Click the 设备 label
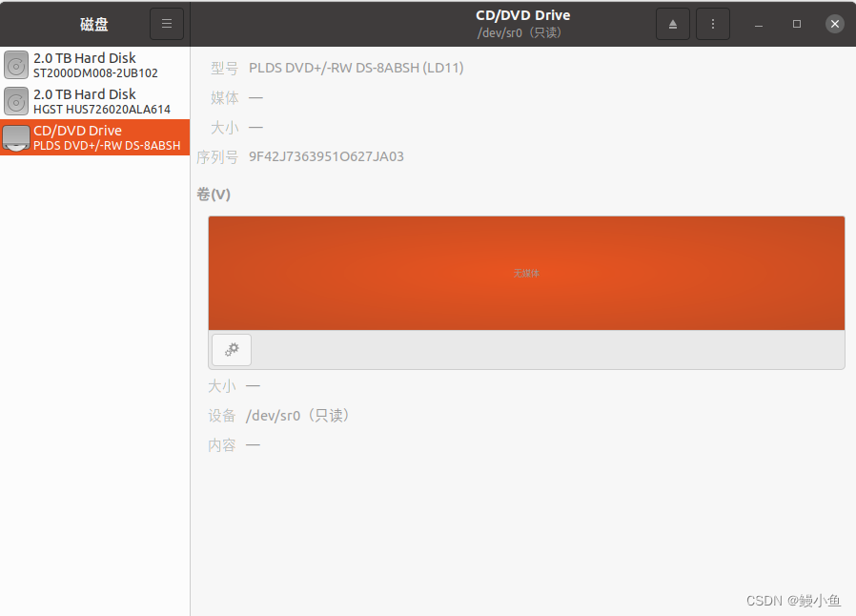 222,416
